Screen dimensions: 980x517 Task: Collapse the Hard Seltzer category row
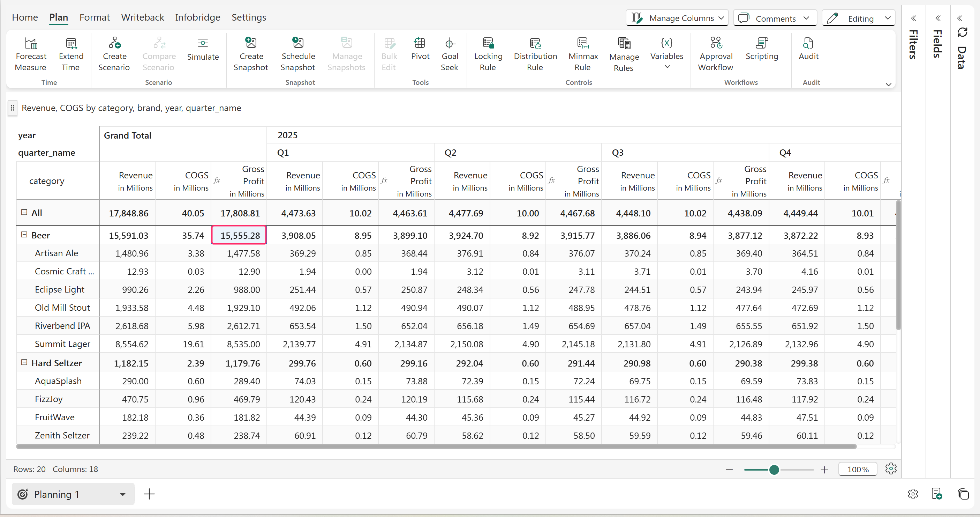tap(24, 362)
